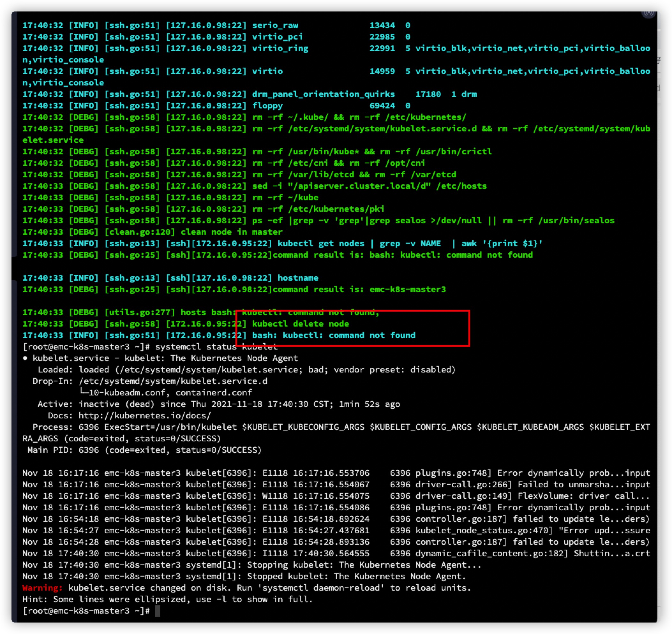
Task: Select 'kubelet.service - kubelet: The Kubernetes Node Agent'
Action: tap(165, 358)
